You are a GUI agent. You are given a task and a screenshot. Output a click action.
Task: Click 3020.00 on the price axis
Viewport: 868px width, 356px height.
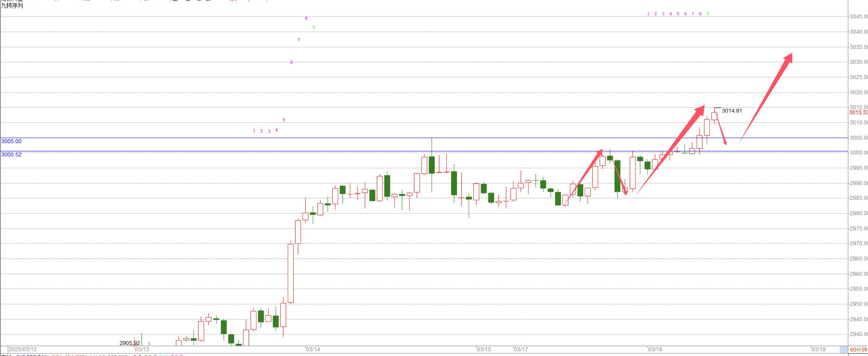pos(859,92)
